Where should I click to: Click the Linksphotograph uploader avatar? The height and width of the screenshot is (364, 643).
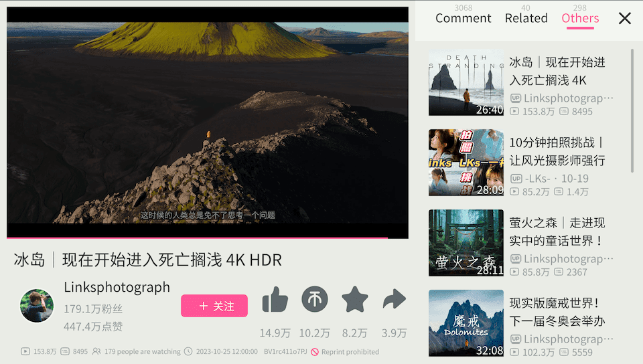pyautogui.click(x=37, y=306)
